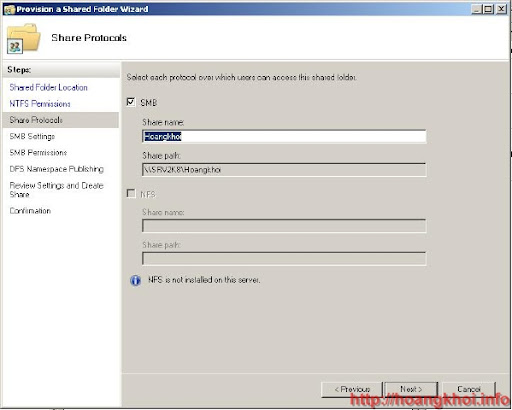This screenshot has height=410, width=512.
Task: Go to Shared Folder Location step
Action: click(49, 87)
